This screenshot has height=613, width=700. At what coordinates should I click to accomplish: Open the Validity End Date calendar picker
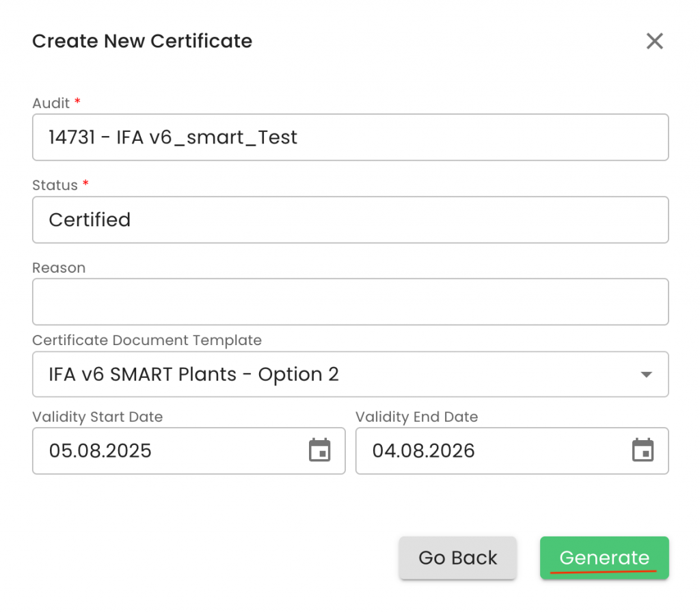click(x=643, y=451)
